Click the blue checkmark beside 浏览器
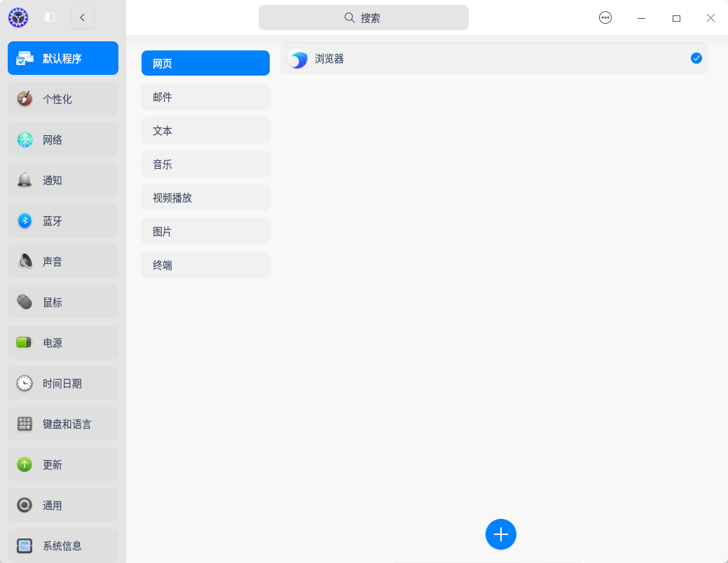The image size is (728, 563). click(x=696, y=58)
